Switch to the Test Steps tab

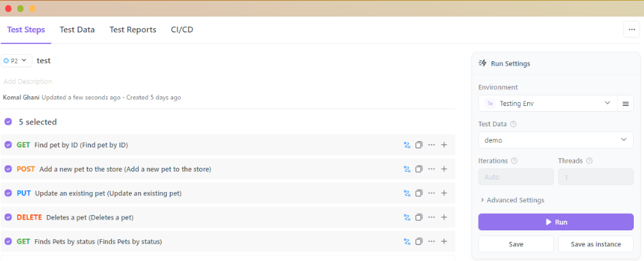tap(26, 29)
